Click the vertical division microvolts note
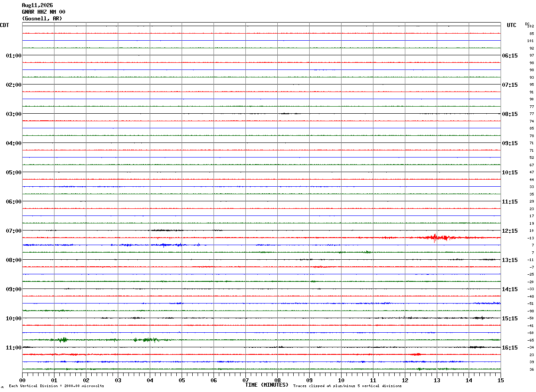 [x=56, y=386]
